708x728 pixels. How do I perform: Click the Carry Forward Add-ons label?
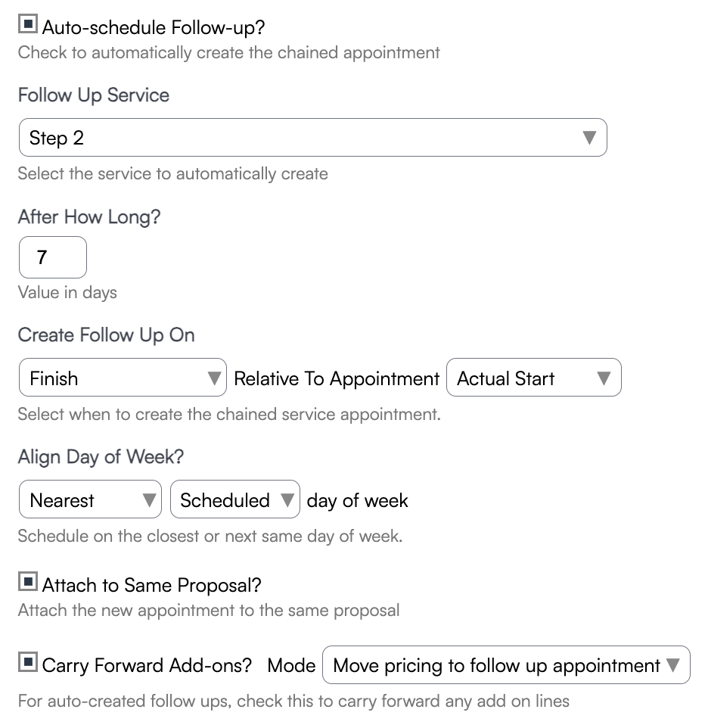click(x=147, y=665)
